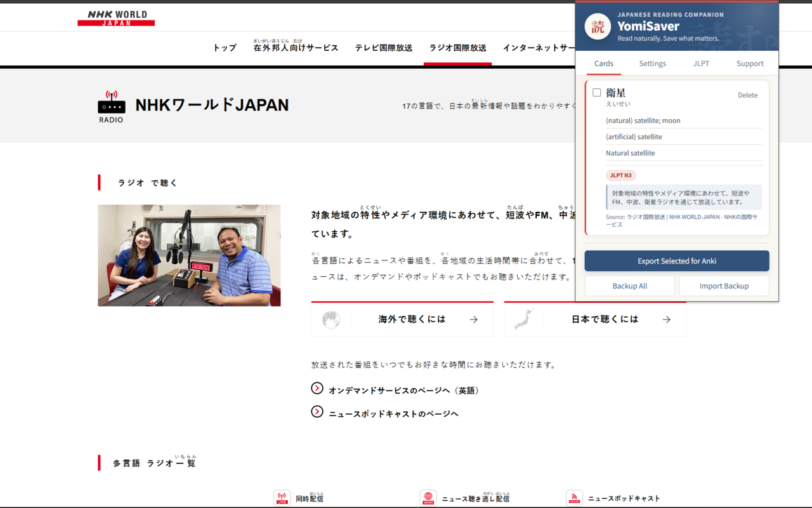Click the JLPT N3 badge

point(620,175)
